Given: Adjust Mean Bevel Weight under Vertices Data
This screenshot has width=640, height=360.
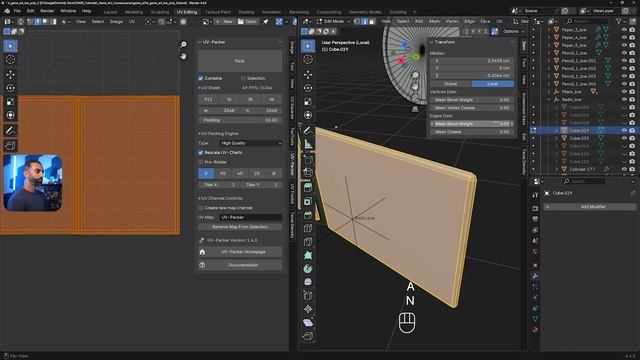Looking at the screenshot, I should pyautogui.click(x=472, y=100).
